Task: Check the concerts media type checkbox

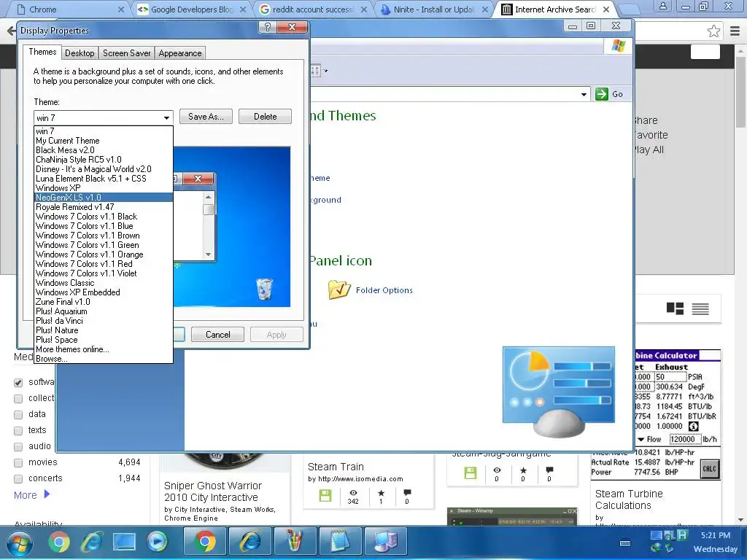Action: [x=18, y=478]
